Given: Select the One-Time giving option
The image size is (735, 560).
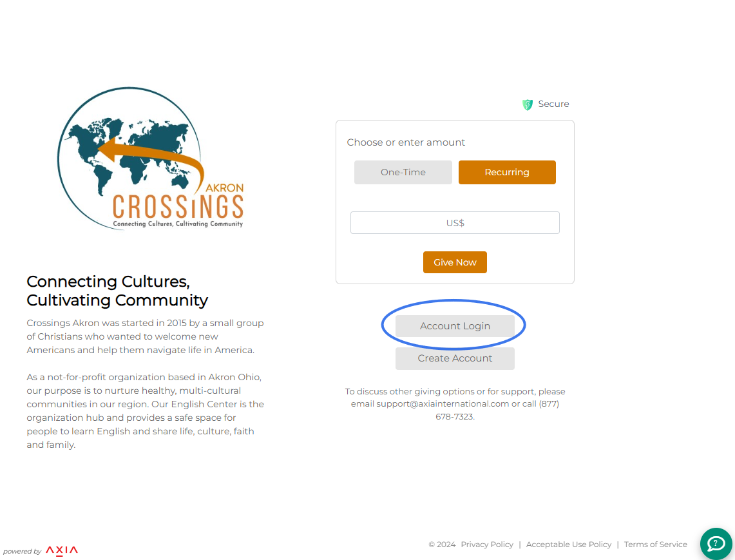Looking at the screenshot, I should click(403, 172).
